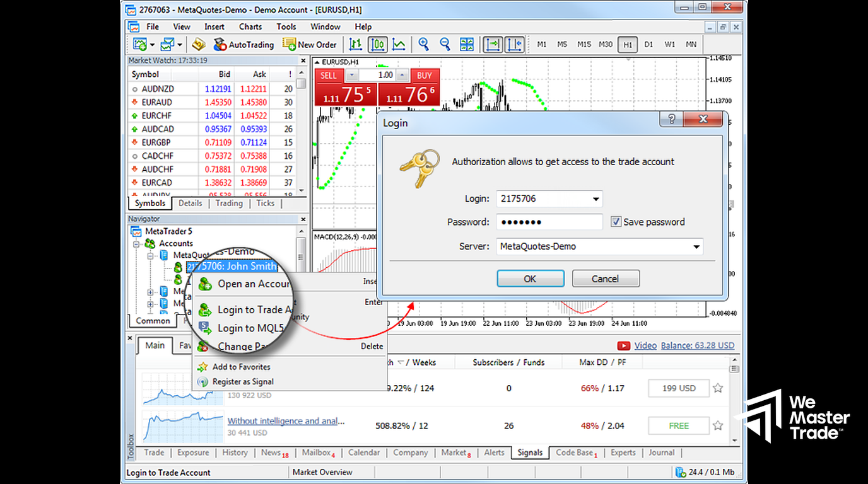Open the Charts menu

point(250,26)
